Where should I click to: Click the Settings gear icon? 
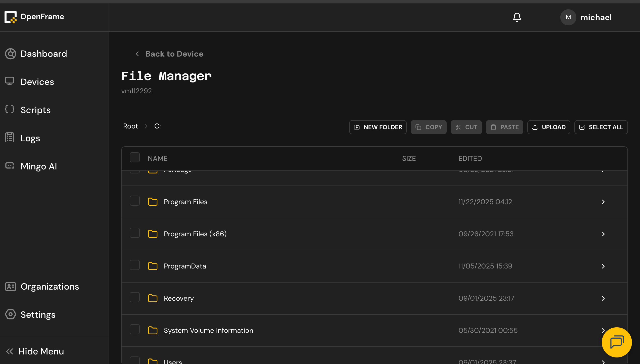(11, 314)
